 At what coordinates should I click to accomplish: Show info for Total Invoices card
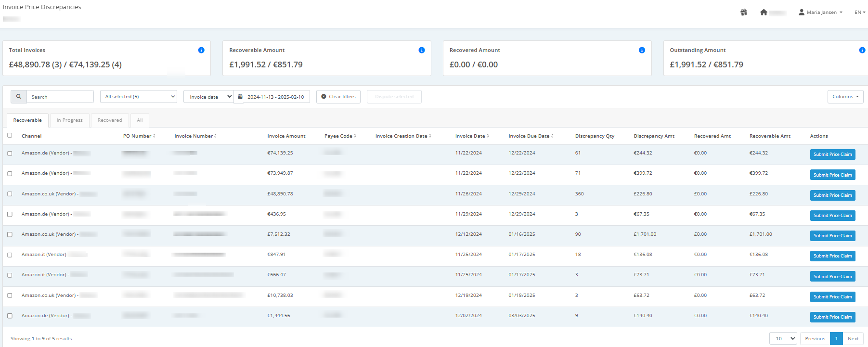coord(201,50)
